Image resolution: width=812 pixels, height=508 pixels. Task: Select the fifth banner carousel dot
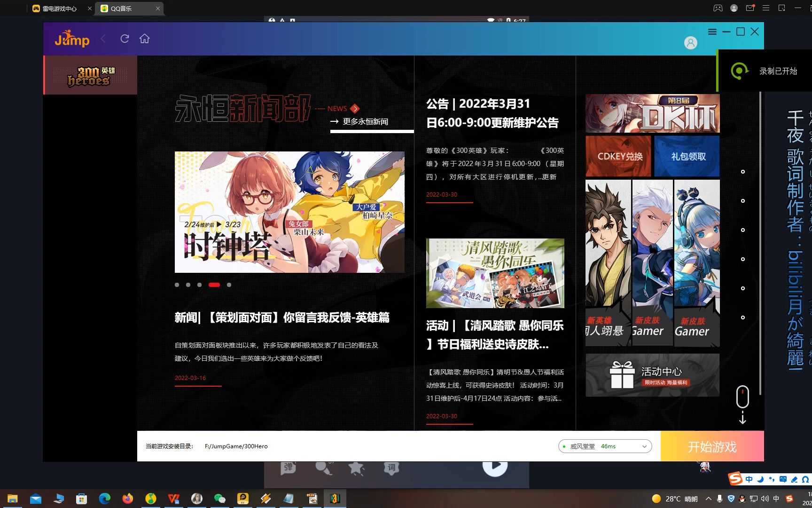pyautogui.click(x=229, y=285)
